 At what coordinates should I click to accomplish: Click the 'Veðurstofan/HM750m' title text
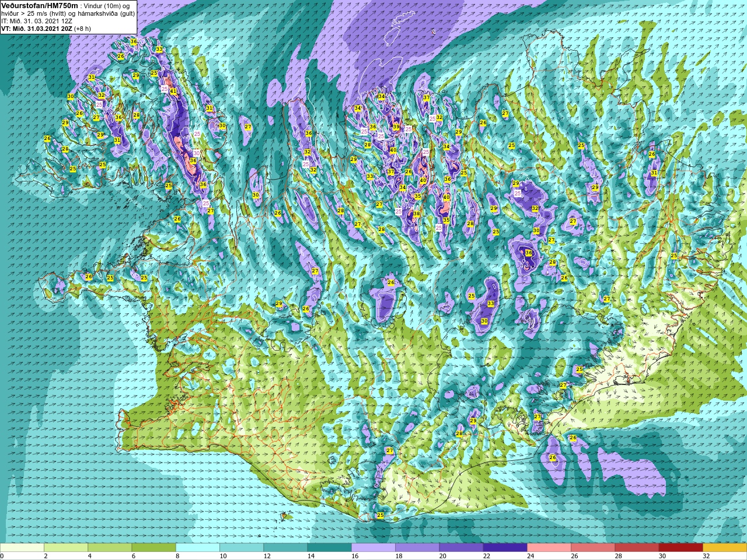[40, 5]
